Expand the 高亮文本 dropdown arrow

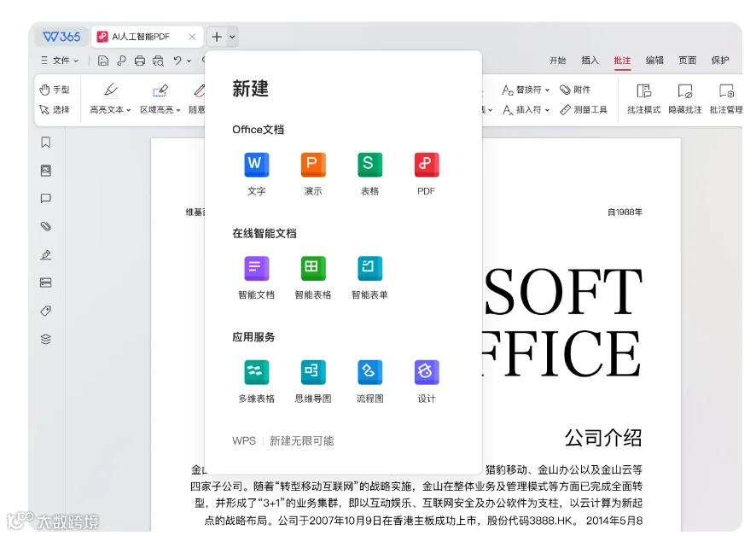tap(129, 110)
